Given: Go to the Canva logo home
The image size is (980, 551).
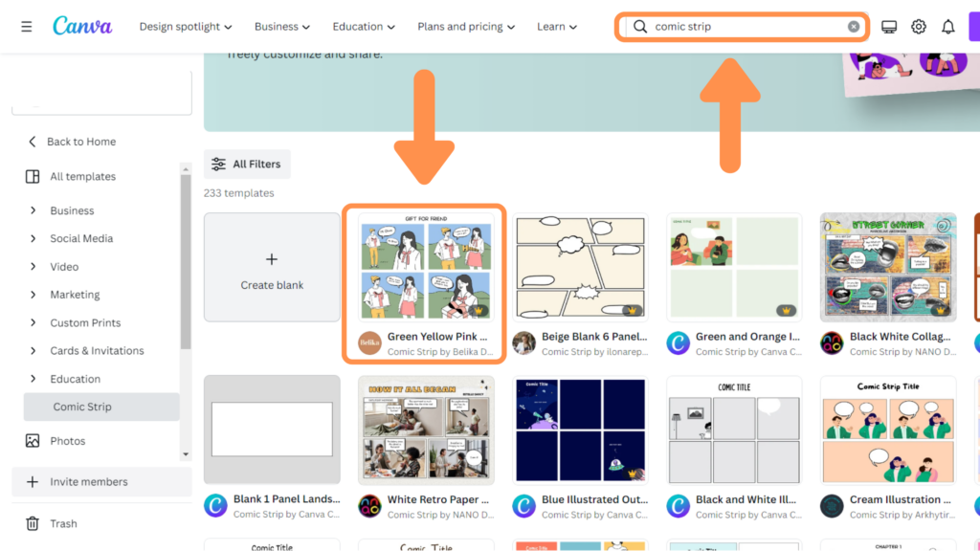Looking at the screenshot, I should point(82,26).
